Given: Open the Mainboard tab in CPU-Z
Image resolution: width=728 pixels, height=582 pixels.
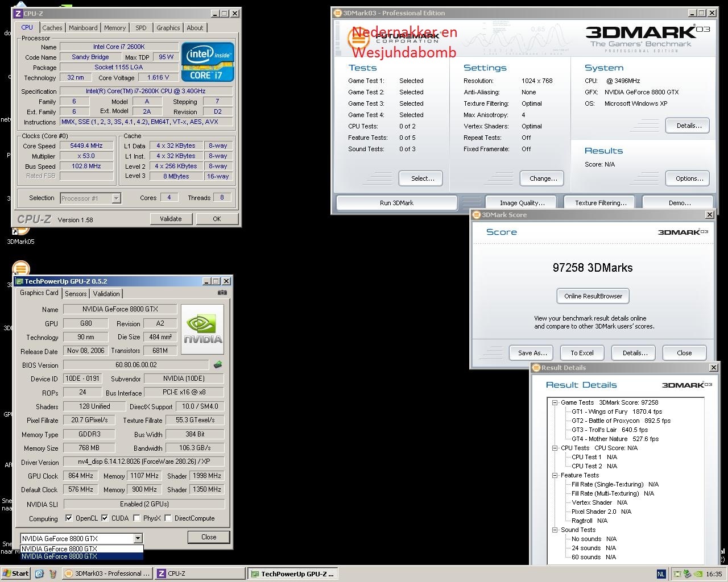Looking at the screenshot, I should (83, 28).
